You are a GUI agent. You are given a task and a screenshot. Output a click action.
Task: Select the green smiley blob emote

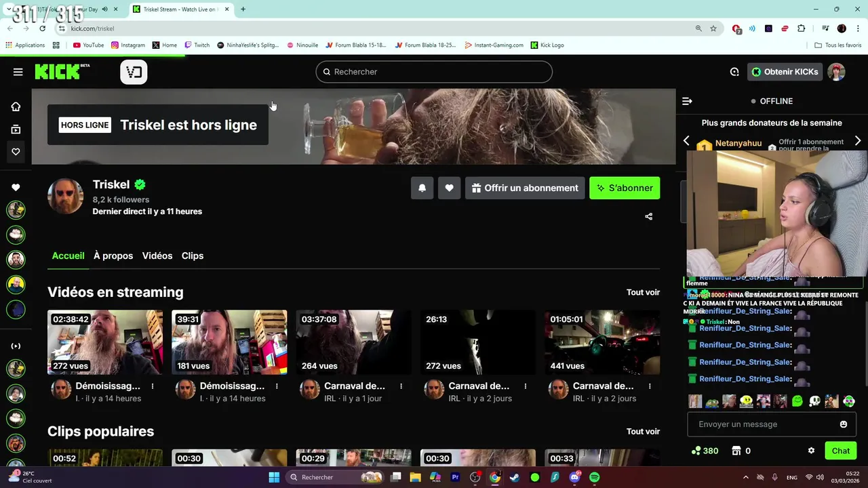point(797,401)
